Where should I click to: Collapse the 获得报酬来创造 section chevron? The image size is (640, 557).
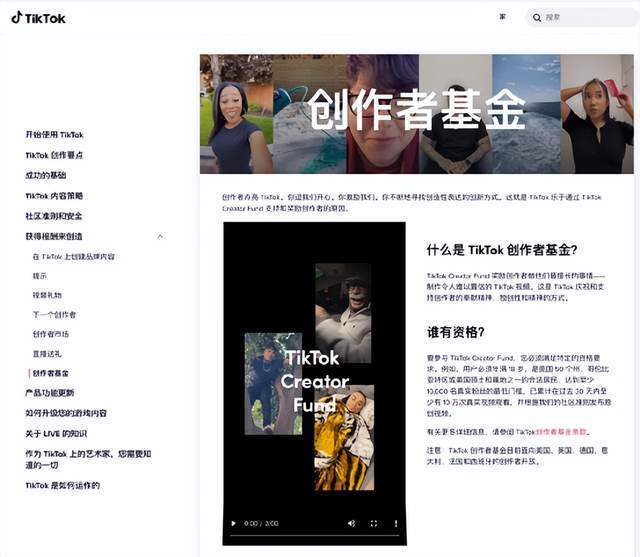point(160,236)
